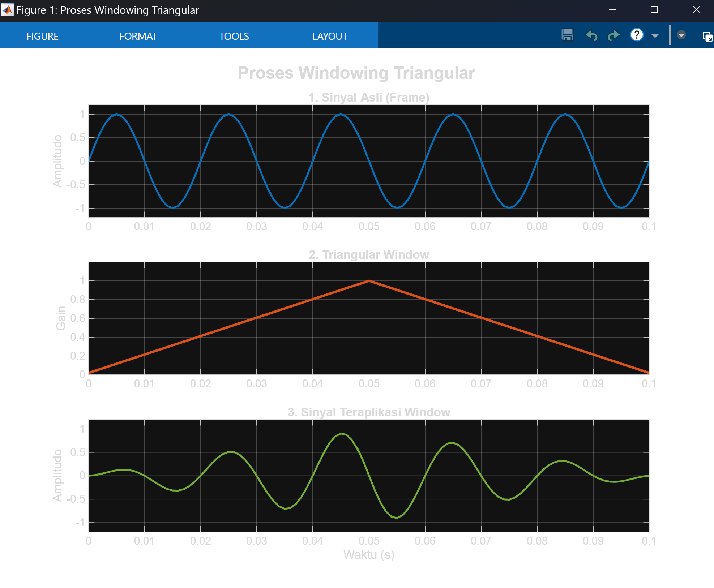Open Help with the question mark icon
Image resolution: width=714 pixels, height=588 pixels.
[637, 35]
